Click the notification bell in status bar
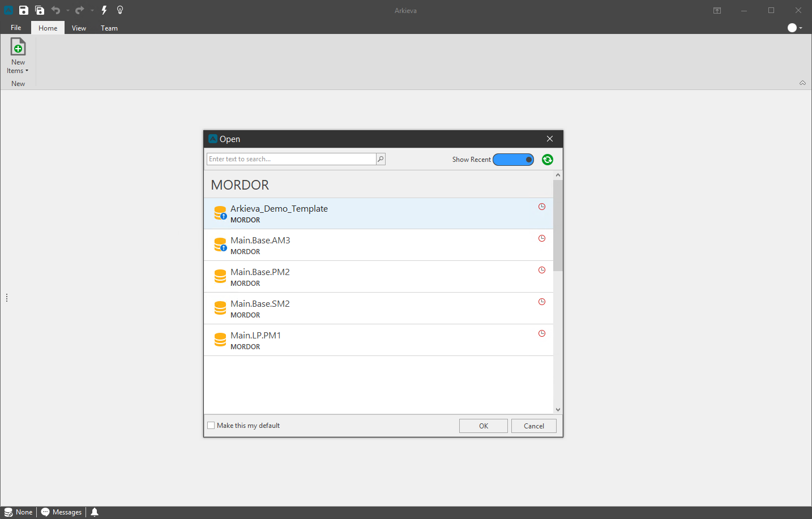Viewport: 812px width, 519px height. pyautogui.click(x=95, y=512)
